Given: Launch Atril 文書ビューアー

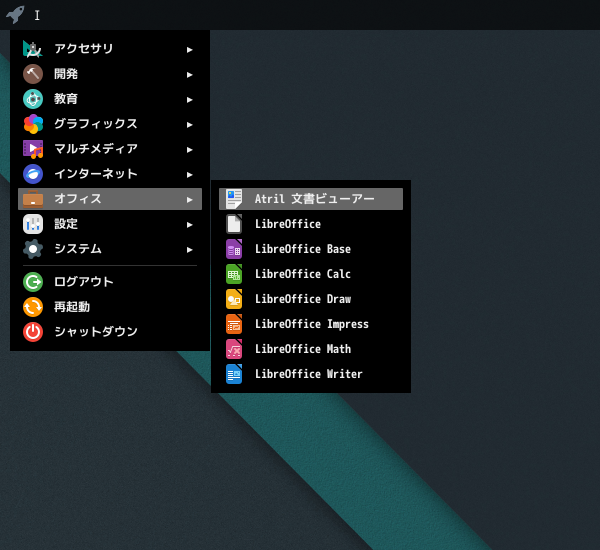Looking at the screenshot, I should point(311,199).
